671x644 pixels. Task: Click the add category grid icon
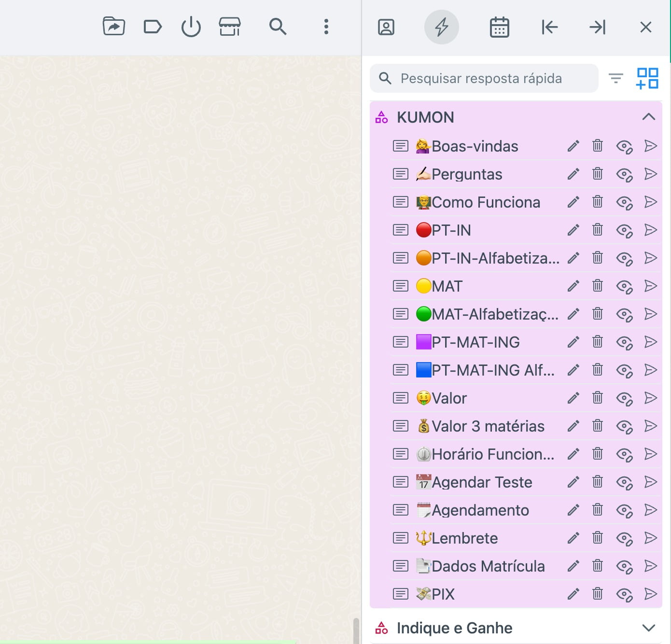647,78
